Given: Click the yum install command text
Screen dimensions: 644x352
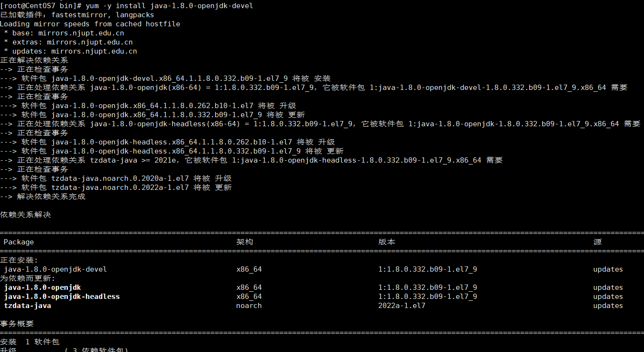Looking at the screenshot, I should (169, 6).
